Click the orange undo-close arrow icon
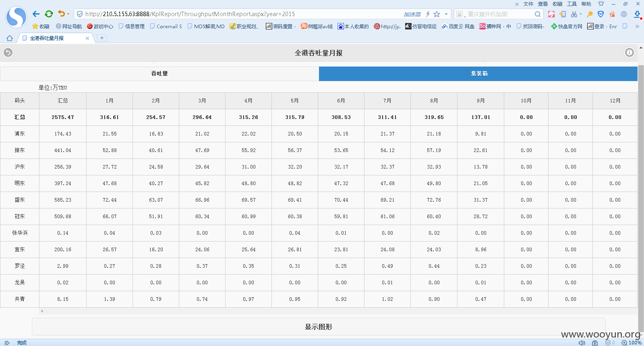 pyautogui.click(x=61, y=14)
